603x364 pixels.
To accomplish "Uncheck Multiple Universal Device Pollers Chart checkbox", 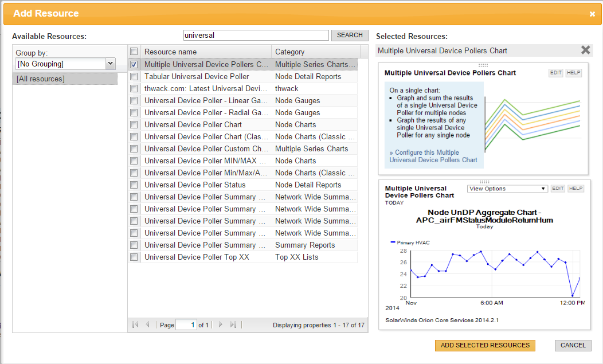I will [x=134, y=64].
